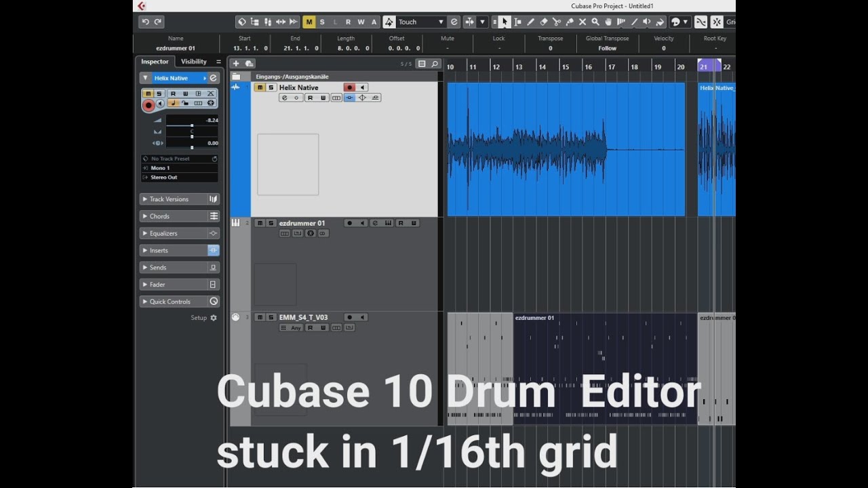Switch to the Inspector tab
Viewport: 868px width, 488px height.
tap(155, 62)
